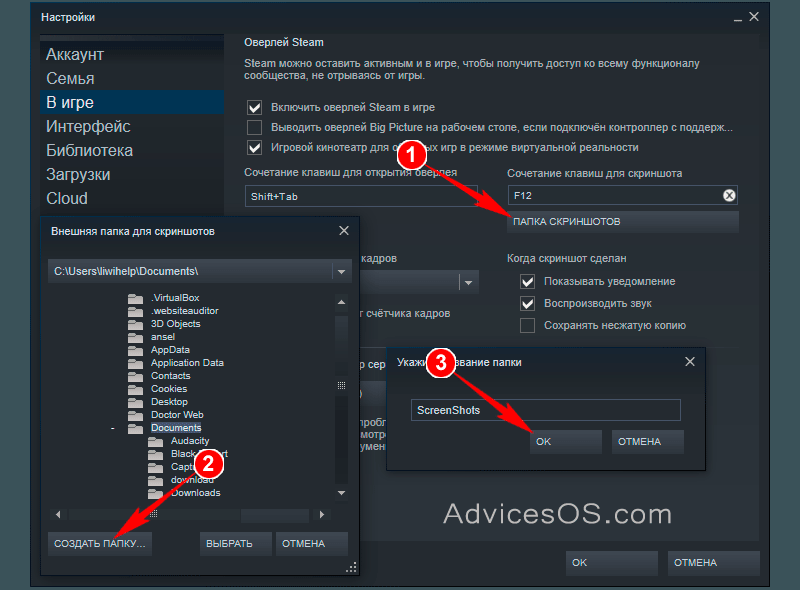Screen dimensions: 800x590
Task: Click the Desktop folder icon
Action: [135, 402]
